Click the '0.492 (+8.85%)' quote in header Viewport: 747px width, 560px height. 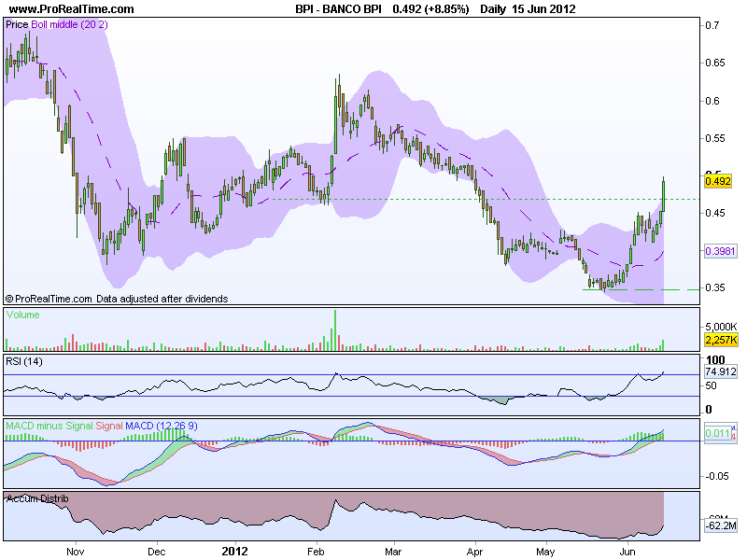tap(430, 9)
